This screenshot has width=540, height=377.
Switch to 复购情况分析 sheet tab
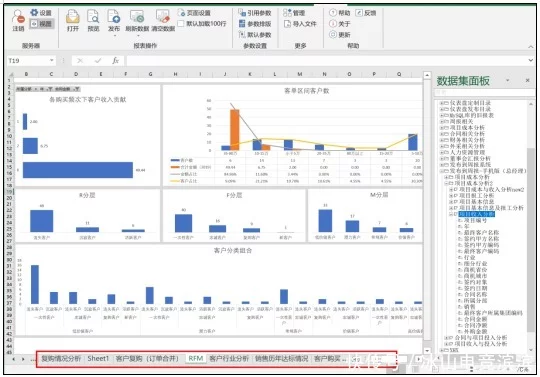click(61, 358)
